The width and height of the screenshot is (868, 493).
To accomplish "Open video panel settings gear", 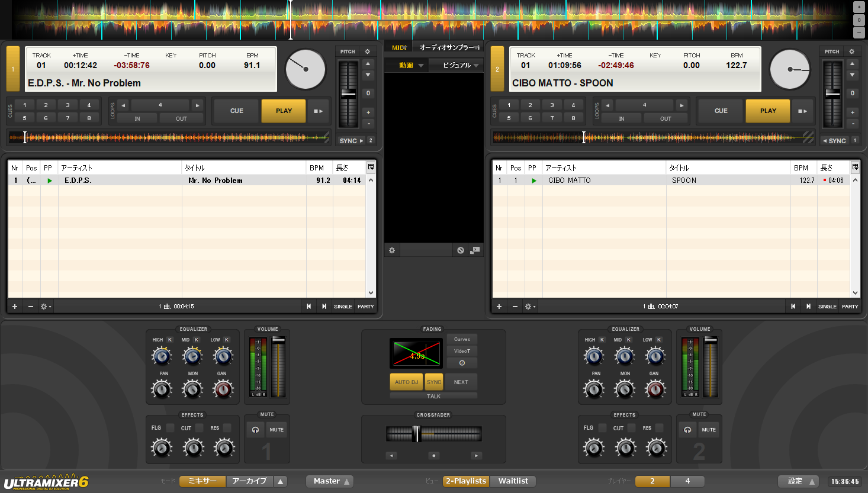I will pyautogui.click(x=391, y=250).
